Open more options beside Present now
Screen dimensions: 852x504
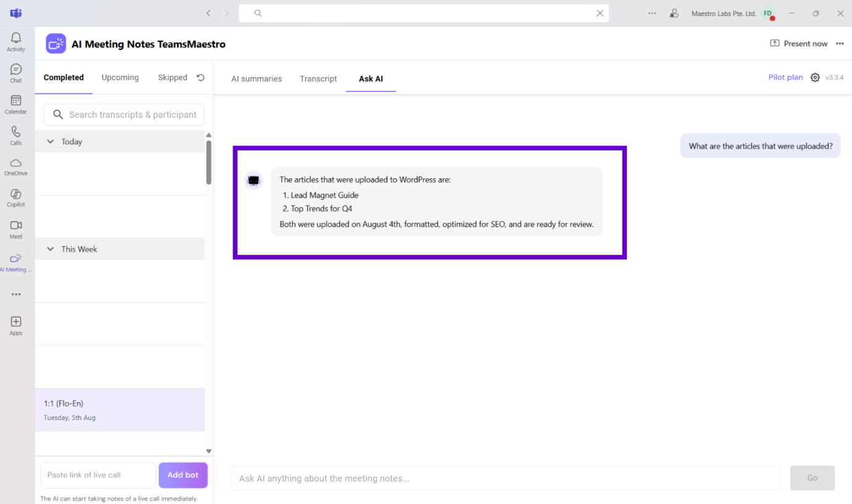(840, 44)
